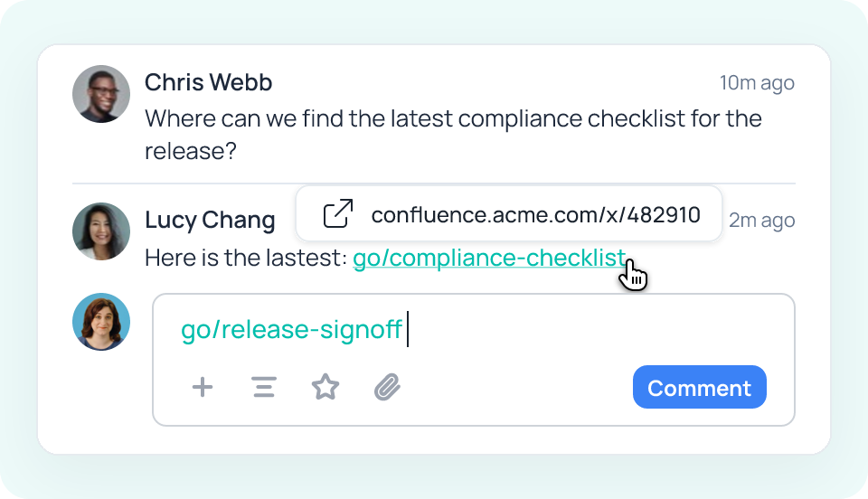Select the Chris Webb author name

[208, 82]
